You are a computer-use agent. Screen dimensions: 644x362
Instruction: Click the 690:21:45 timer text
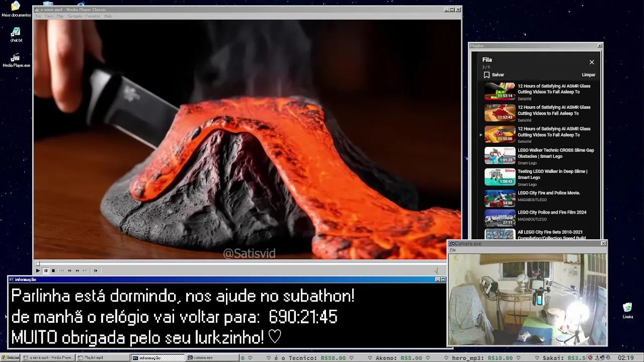point(303,317)
